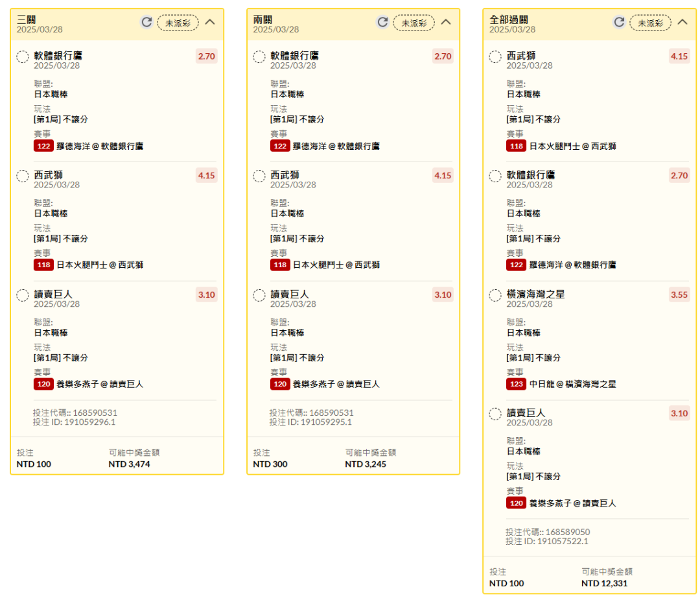Screen dimensions: 700x598
Task: Click 日本火腿鬥士 @ 西武獅 in 兩關 card
Action: (336, 265)
